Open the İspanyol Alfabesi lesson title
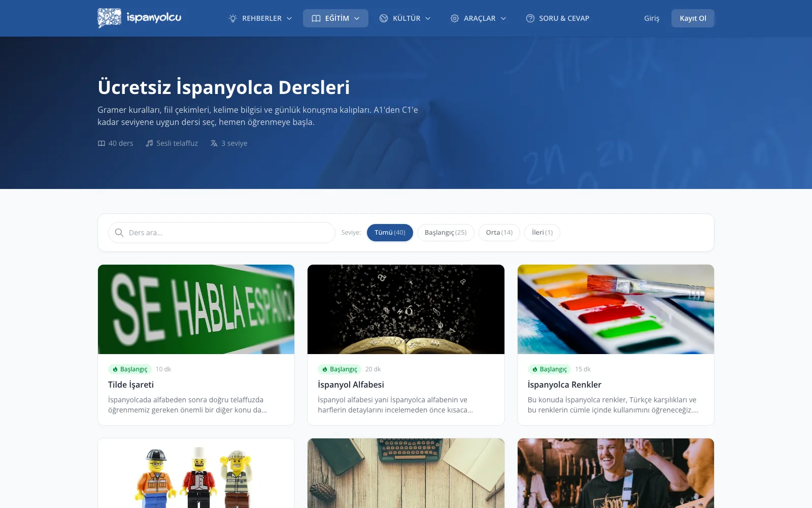This screenshot has height=508, width=812. [351, 385]
